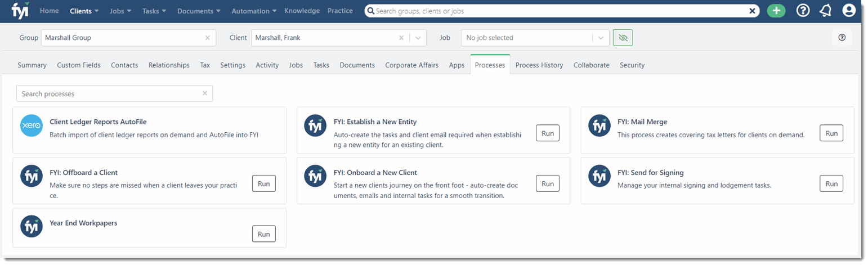Click the Year End Workpapers title

pos(83,223)
